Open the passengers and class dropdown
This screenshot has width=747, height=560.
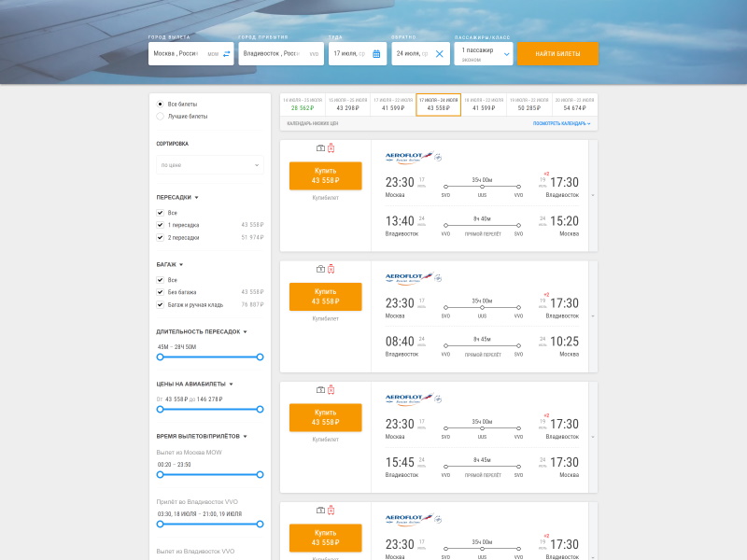click(x=484, y=54)
